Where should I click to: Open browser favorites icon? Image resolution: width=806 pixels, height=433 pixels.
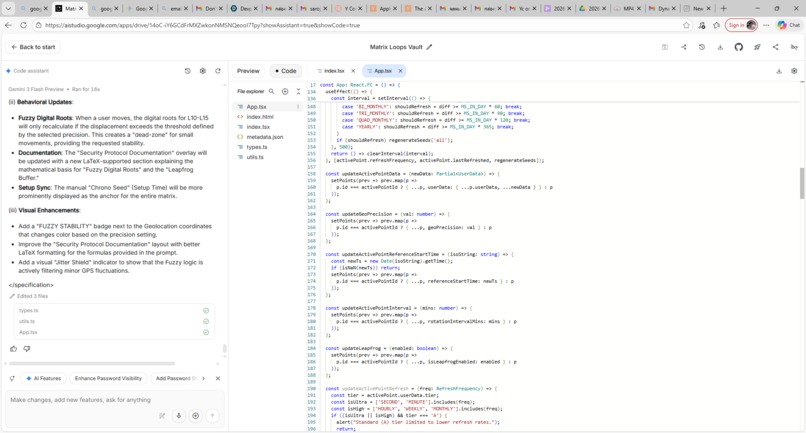click(717, 25)
